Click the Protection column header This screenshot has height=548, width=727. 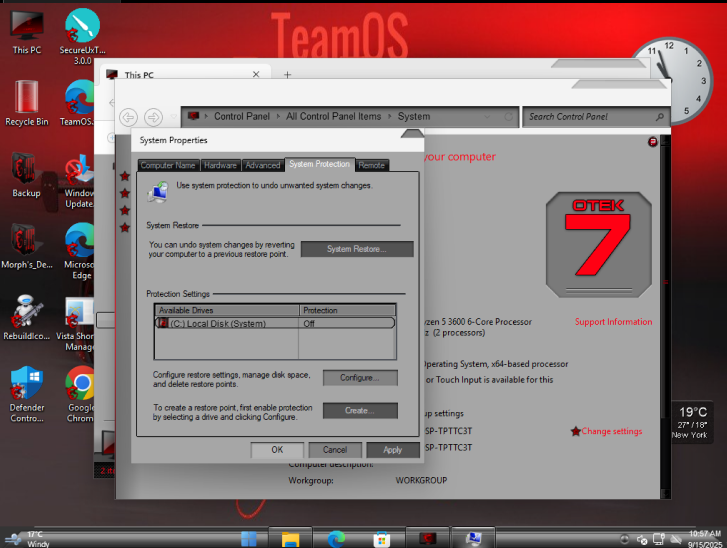point(347,310)
